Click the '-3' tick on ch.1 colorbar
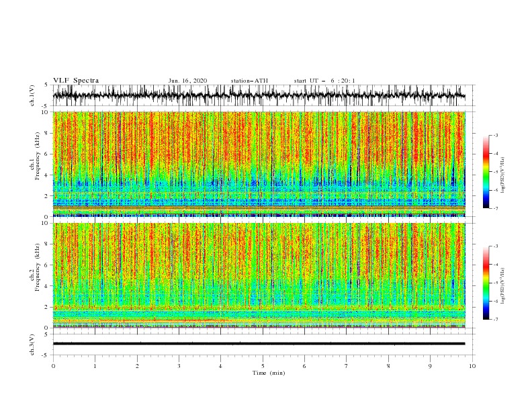 tap(495, 135)
